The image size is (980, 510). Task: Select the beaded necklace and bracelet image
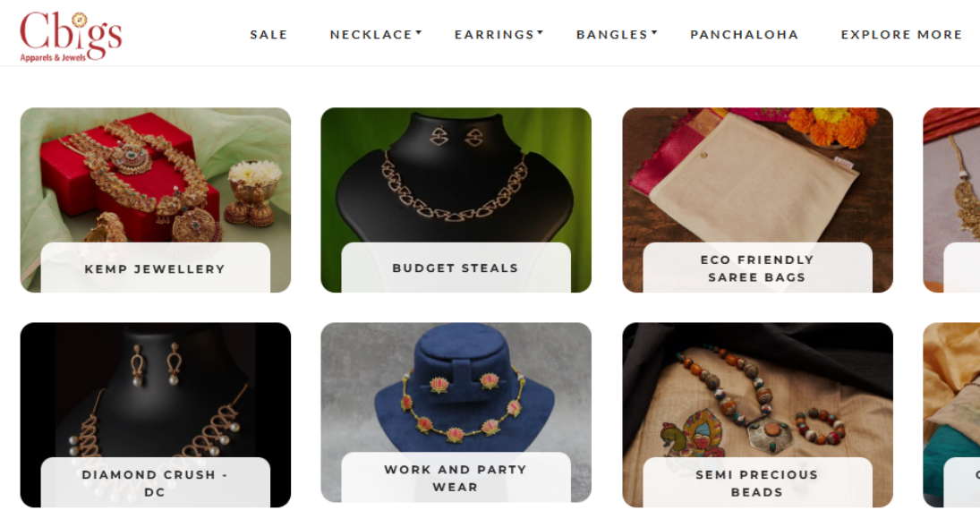[x=757, y=390]
